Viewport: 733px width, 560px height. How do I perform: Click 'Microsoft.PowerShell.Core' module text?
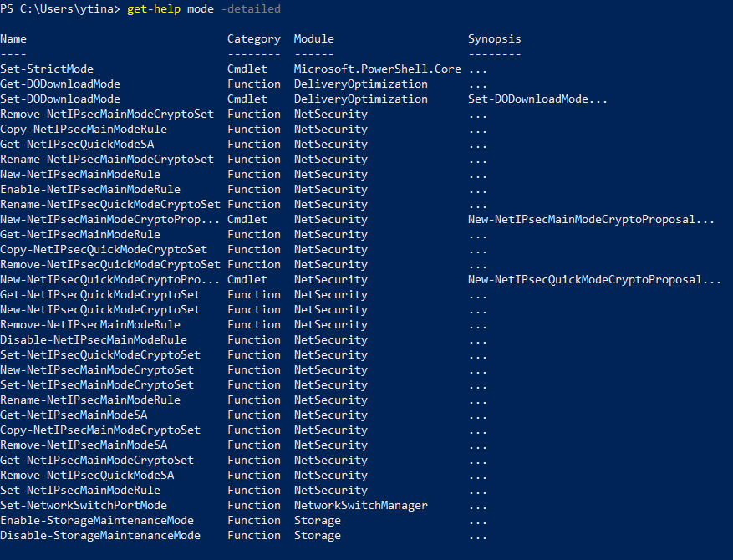tap(377, 69)
